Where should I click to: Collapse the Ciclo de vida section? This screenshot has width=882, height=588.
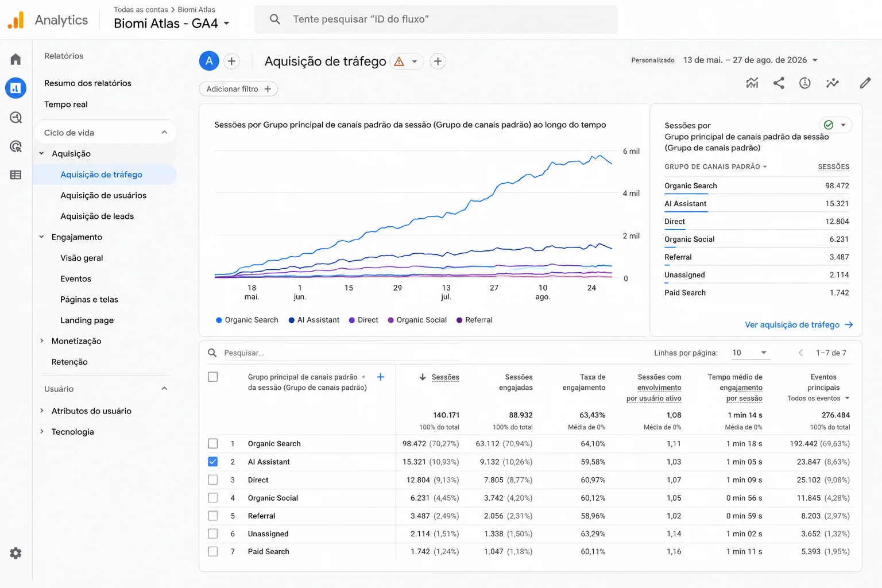tap(164, 133)
